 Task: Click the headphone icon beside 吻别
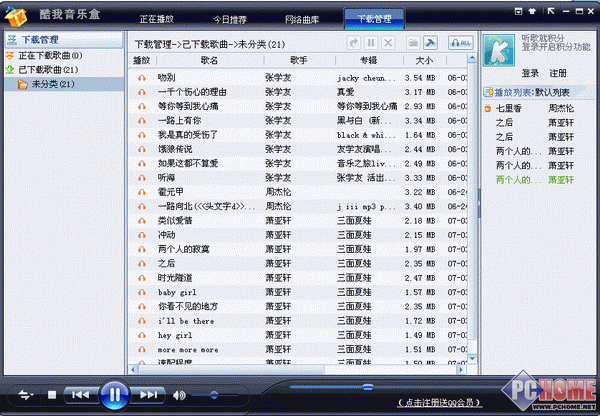142,77
